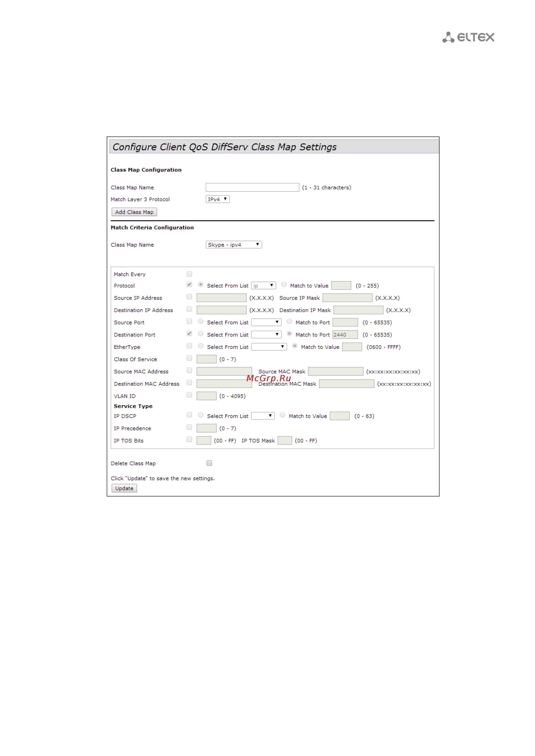Toggle the Protocol checkbox
This screenshot has width=535, height=756.
(x=189, y=284)
